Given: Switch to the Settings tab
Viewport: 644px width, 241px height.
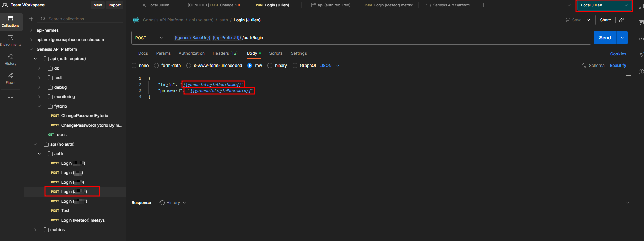Looking at the screenshot, I should tap(299, 53).
